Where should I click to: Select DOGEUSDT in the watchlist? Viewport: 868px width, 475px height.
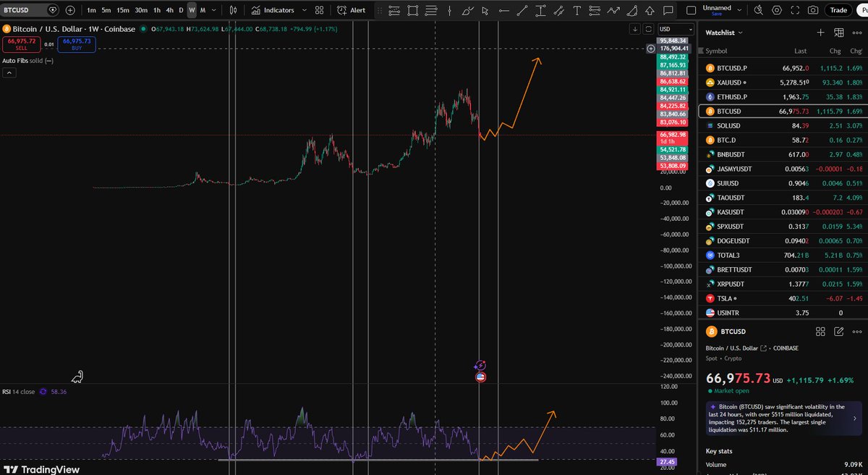coord(781,240)
